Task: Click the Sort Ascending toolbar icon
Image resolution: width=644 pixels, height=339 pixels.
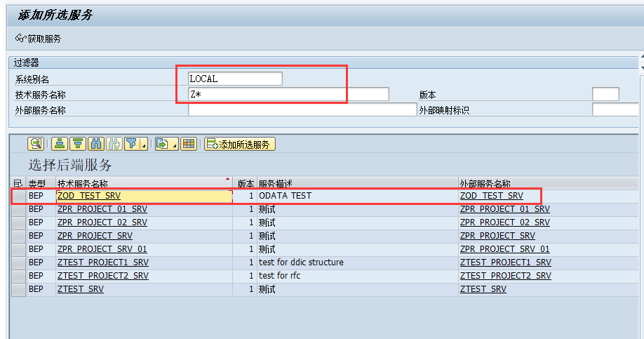Action: (x=60, y=144)
